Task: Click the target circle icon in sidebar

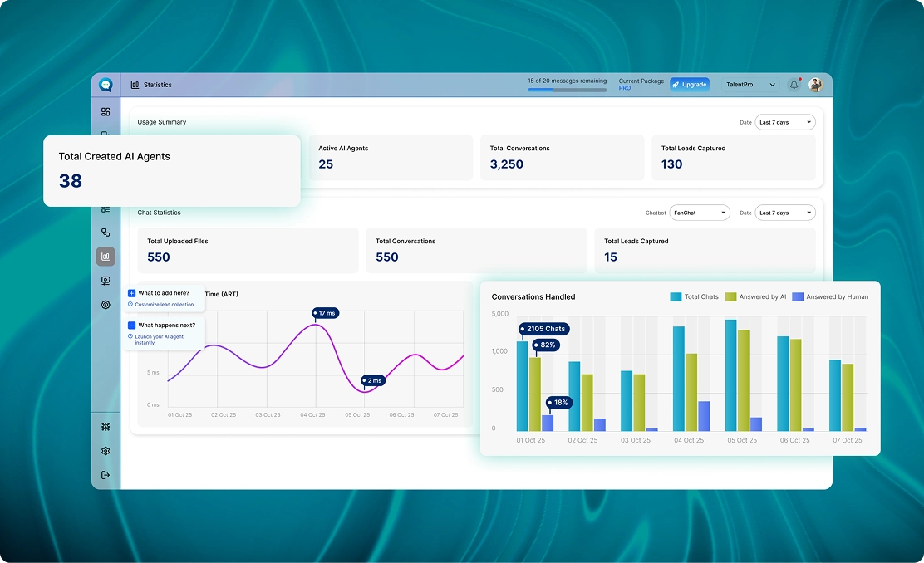Action: point(106,305)
